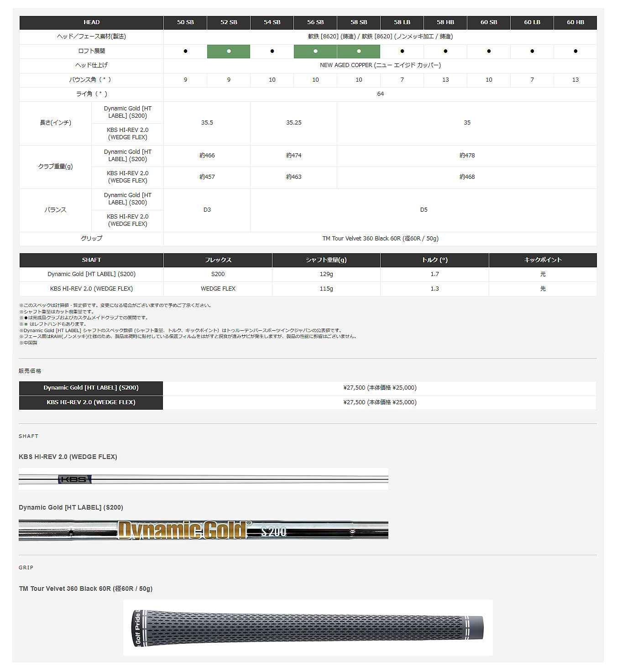The height and width of the screenshot is (672, 617).
Task: Click the 'シャフト重量(g)' column header
Action: (326, 260)
